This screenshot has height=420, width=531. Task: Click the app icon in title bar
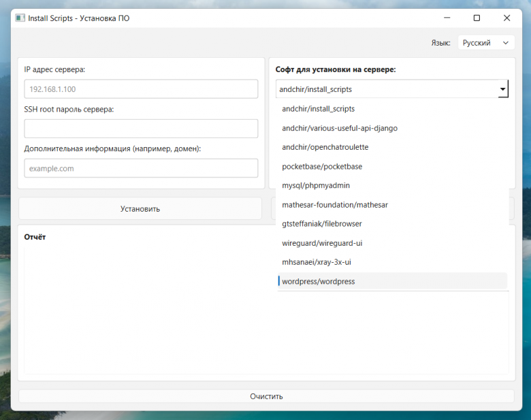(x=20, y=18)
